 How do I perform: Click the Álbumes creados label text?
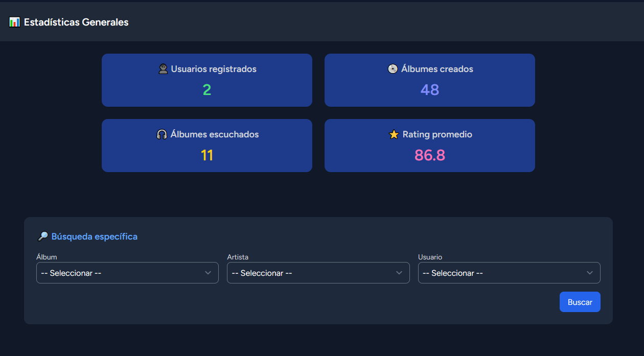(x=437, y=69)
